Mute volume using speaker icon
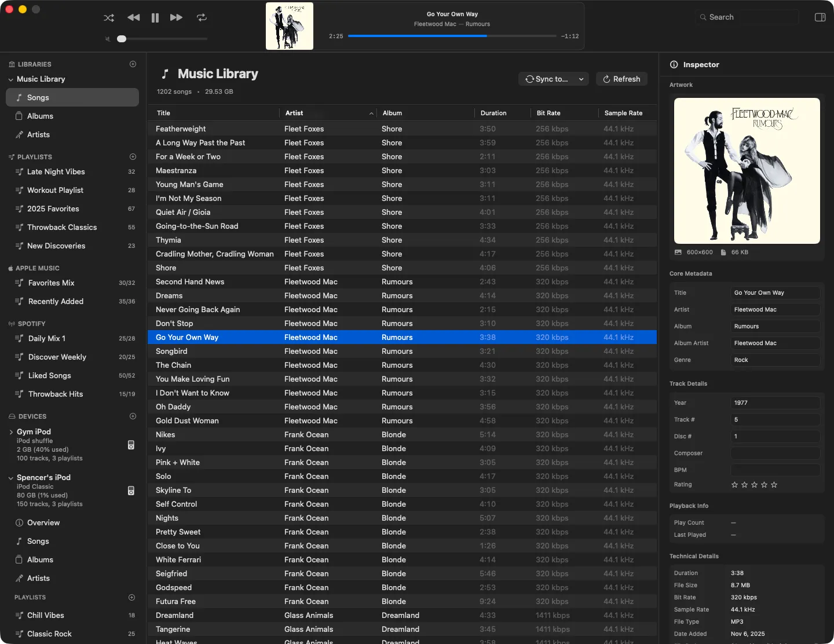The width and height of the screenshot is (834, 644). 108,39
